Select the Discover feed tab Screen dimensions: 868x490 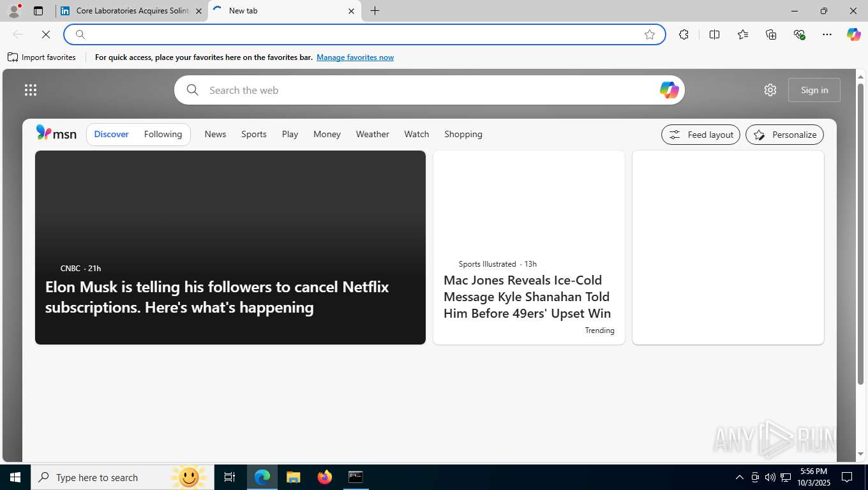(x=111, y=134)
